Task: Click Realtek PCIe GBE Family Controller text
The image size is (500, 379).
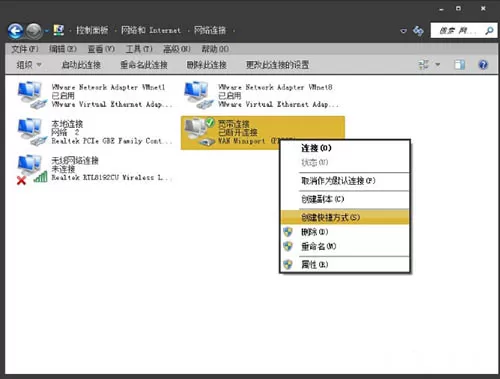Action: (x=112, y=141)
